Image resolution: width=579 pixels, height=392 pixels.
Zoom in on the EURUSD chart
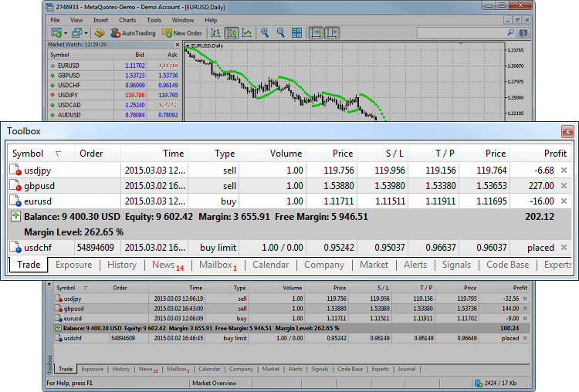click(265, 33)
